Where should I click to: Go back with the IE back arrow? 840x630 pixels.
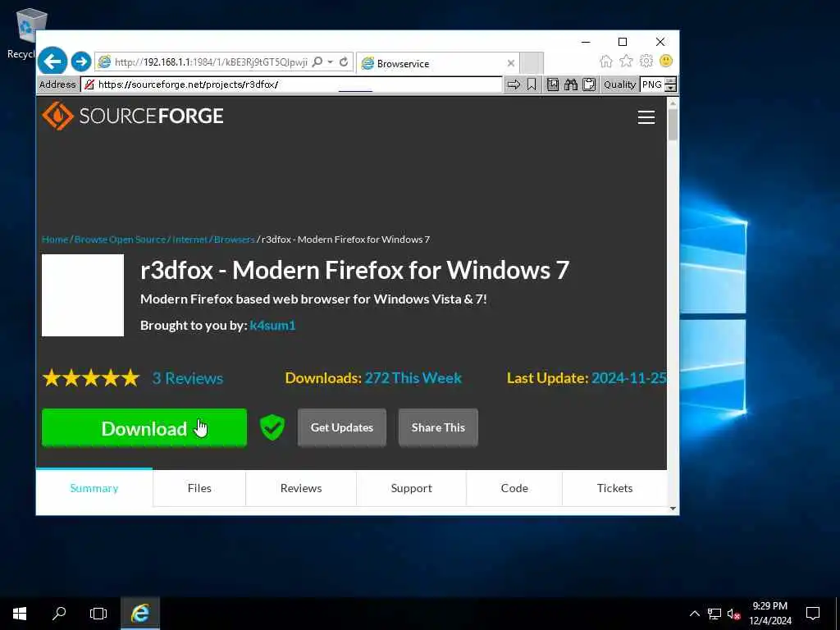52,62
